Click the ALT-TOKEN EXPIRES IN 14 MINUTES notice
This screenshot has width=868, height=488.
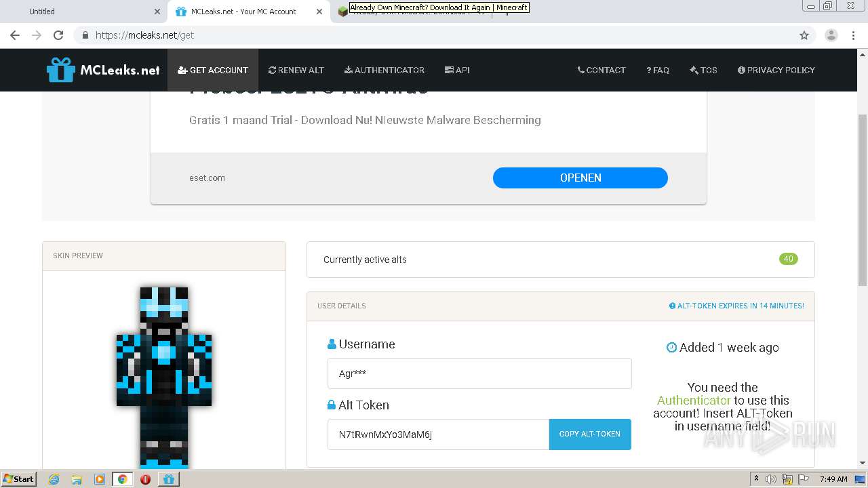[x=736, y=306]
